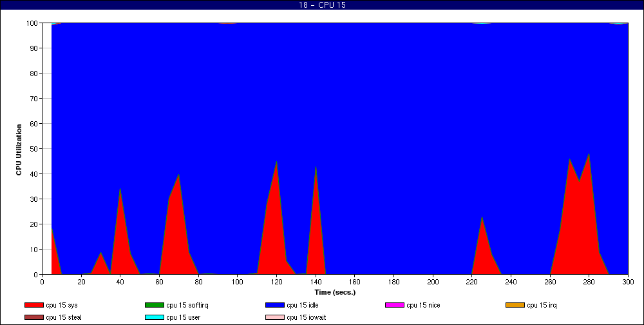Screen dimensions: 644x325
Task: Click the vertical "CPU Utilization" axis title
Action: click(19, 149)
